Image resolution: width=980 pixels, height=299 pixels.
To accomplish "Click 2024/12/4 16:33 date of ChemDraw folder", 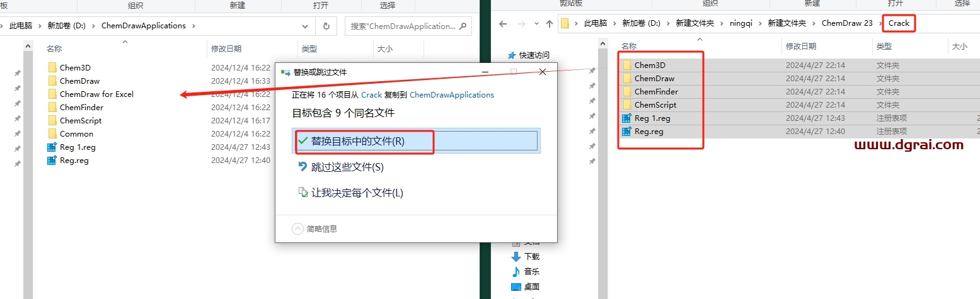I will (241, 81).
